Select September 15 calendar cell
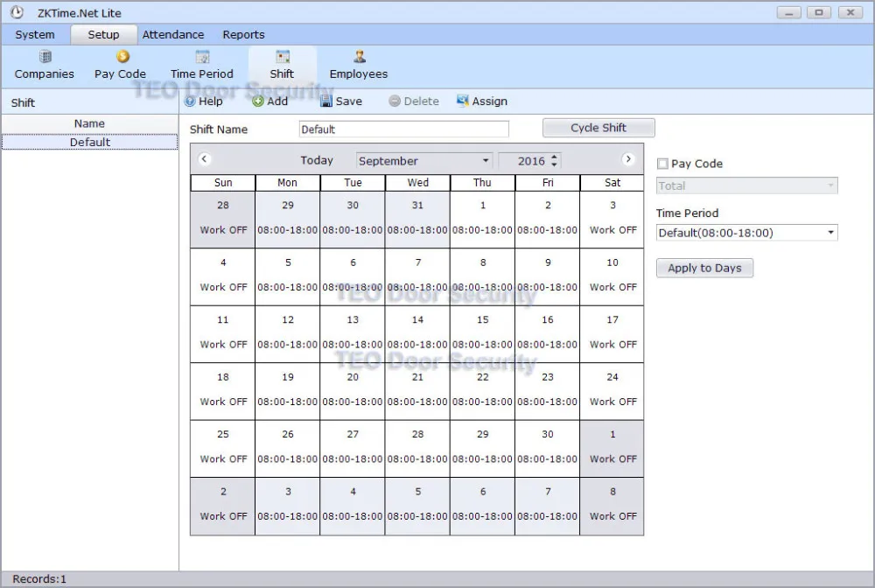The height and width of the screenshot is (588, 875). [483, 334]
